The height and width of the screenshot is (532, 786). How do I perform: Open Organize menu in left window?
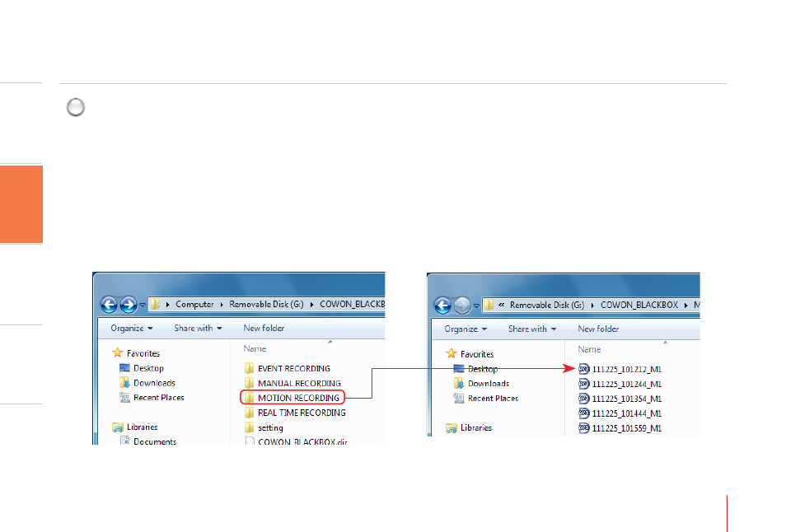coord(132,328)
